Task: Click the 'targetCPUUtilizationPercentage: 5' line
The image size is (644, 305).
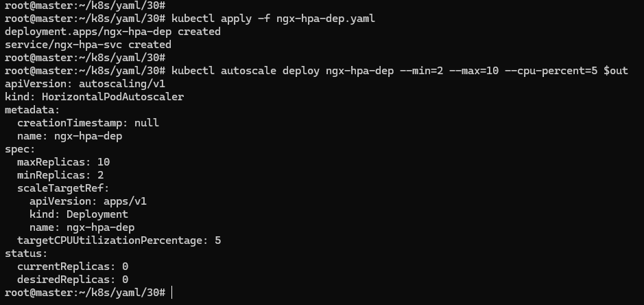Action: pos(119,240)
